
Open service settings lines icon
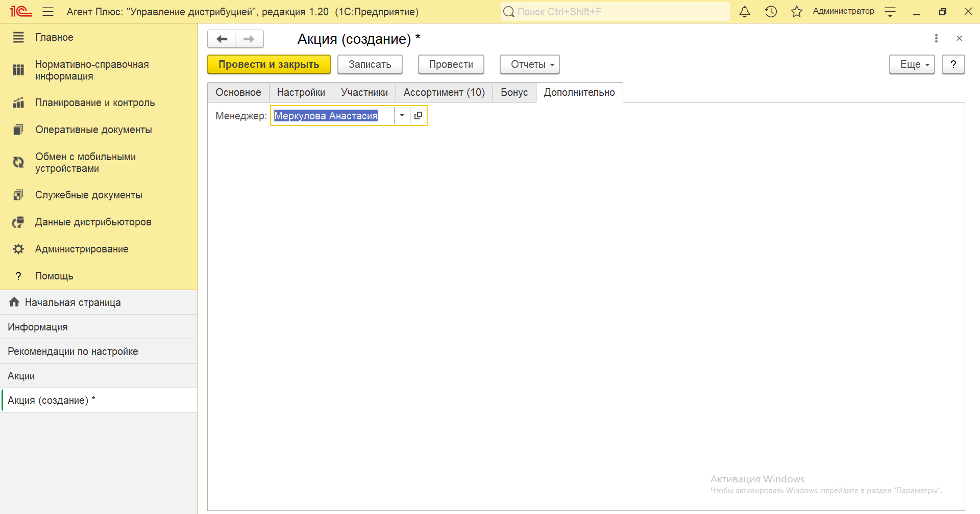point(890,12)
